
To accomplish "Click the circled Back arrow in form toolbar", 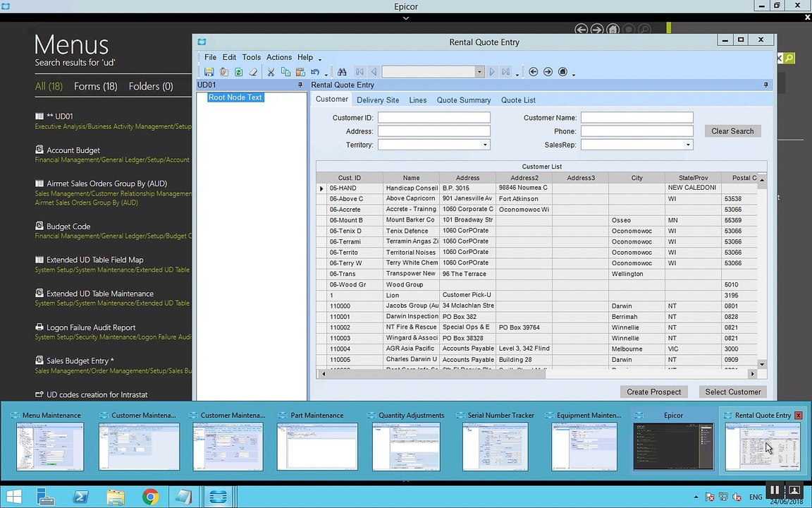I will tap(534, 72).
